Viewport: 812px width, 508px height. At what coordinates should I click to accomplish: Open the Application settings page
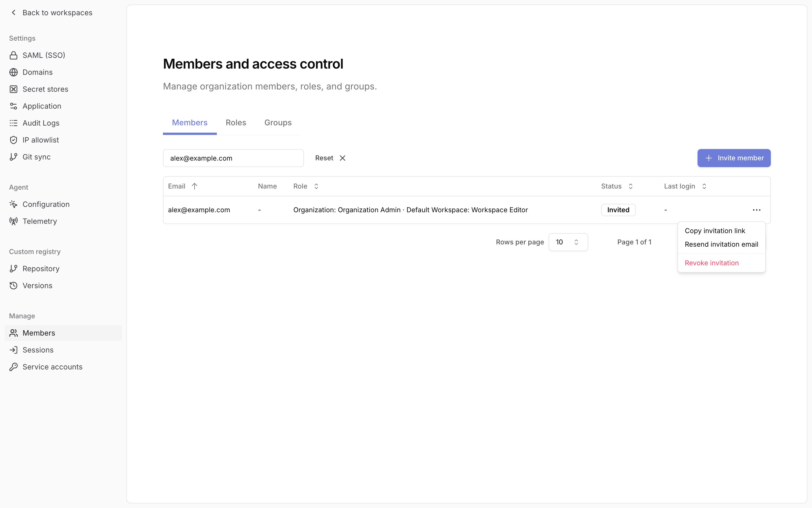click(63, 106)
